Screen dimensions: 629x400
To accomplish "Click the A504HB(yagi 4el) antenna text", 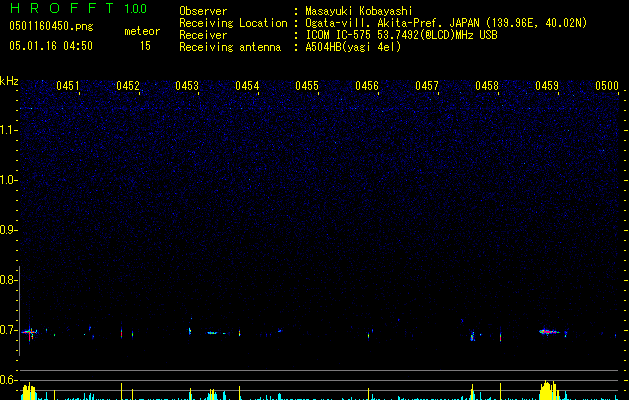I will (x=353, y=47).
